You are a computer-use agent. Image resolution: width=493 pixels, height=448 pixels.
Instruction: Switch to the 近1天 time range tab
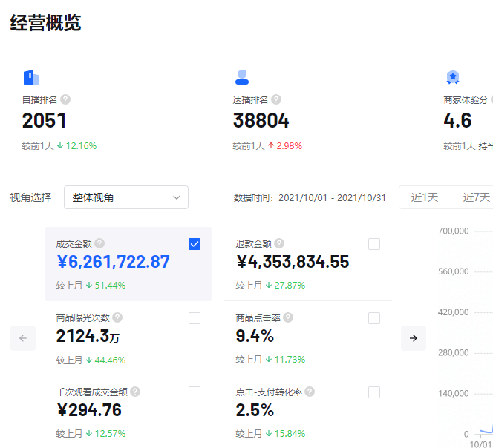tap(425, 197)
